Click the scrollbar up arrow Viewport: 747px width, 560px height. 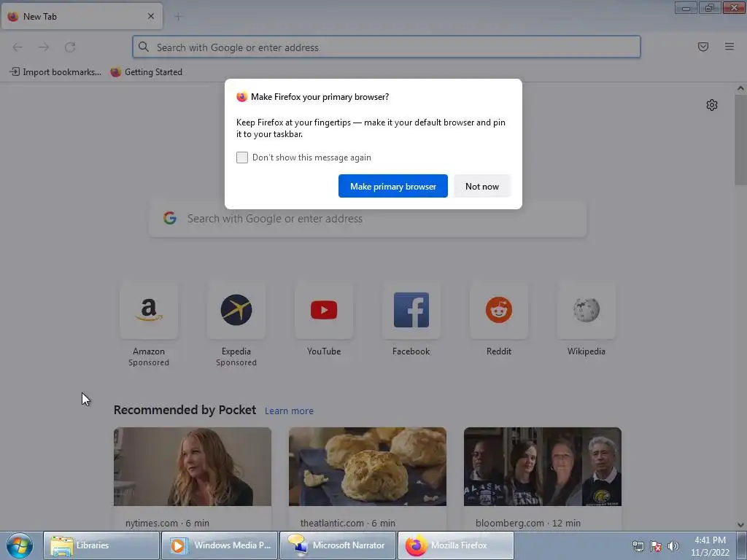coord(740,88)
